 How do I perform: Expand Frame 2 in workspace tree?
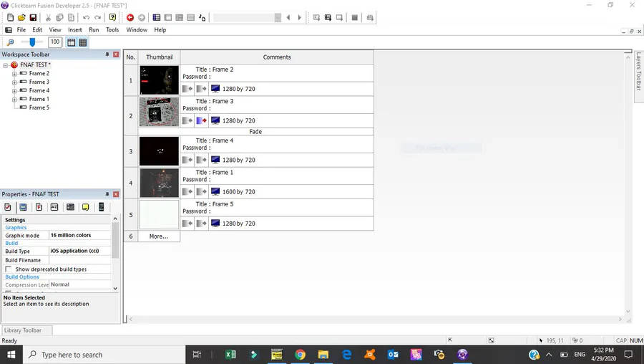pyautogui.click(x=14, y=74)
